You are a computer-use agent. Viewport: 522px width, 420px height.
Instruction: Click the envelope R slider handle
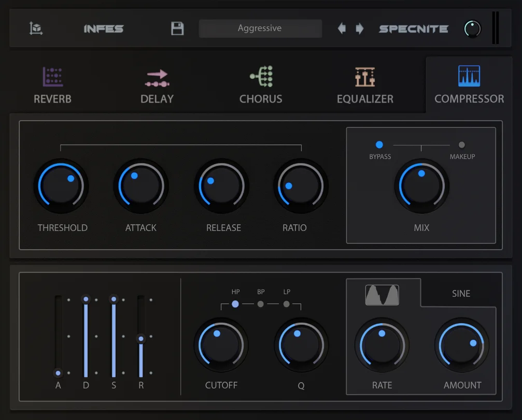[141, 339]
